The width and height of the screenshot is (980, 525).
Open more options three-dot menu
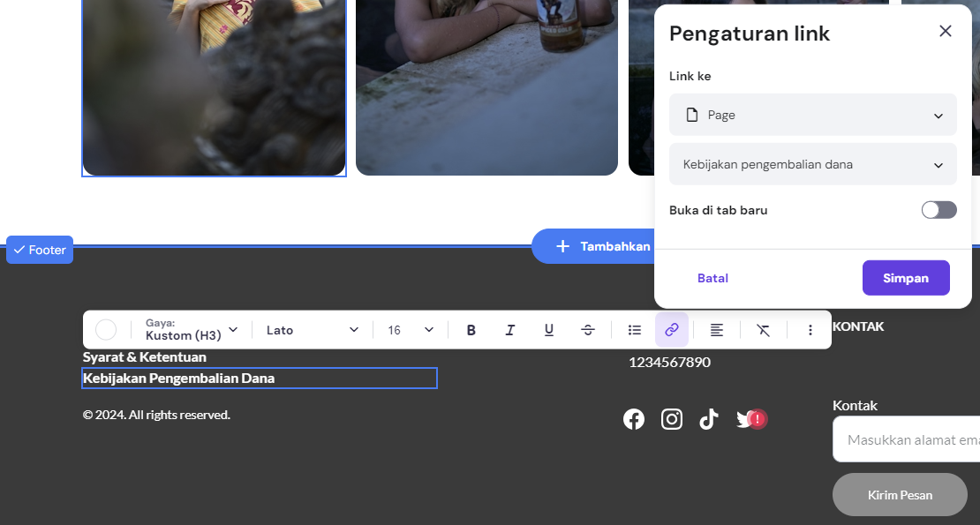click(x=810, y=330)
